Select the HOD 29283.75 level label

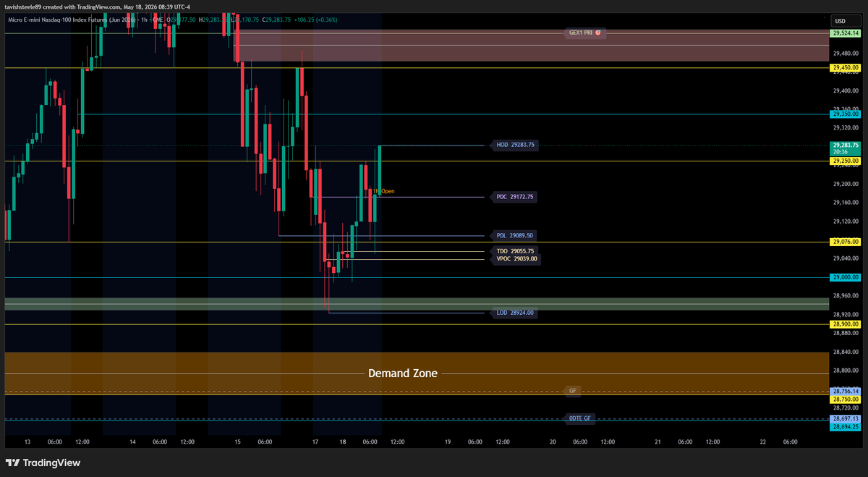[515, 145]
